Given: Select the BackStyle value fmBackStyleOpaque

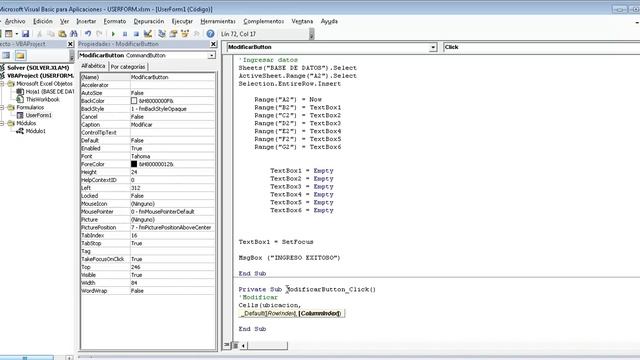Looking at the screenshot, I should pos(172,109).
